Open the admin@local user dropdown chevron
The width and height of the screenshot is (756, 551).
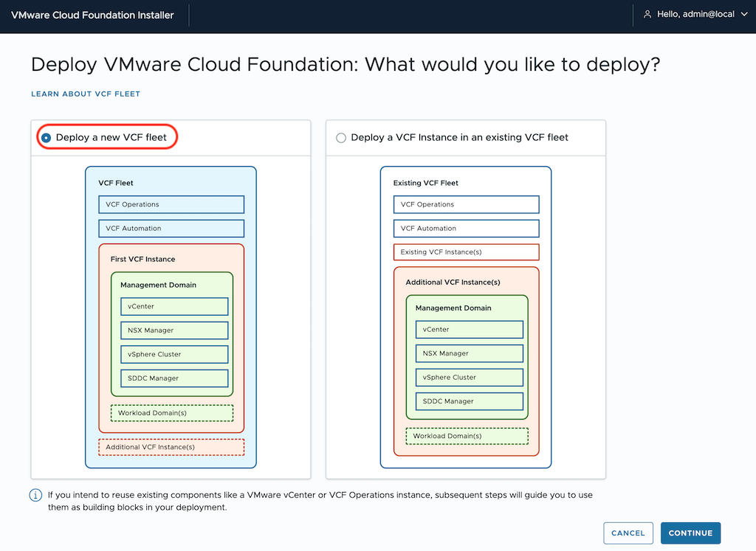click(744, 15)
